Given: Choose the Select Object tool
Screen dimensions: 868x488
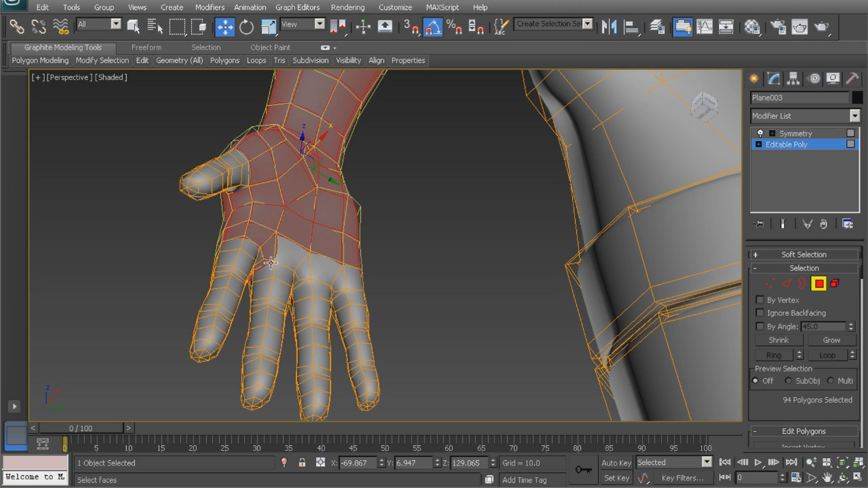Looking at the screenshot, I should click(134, 26).
